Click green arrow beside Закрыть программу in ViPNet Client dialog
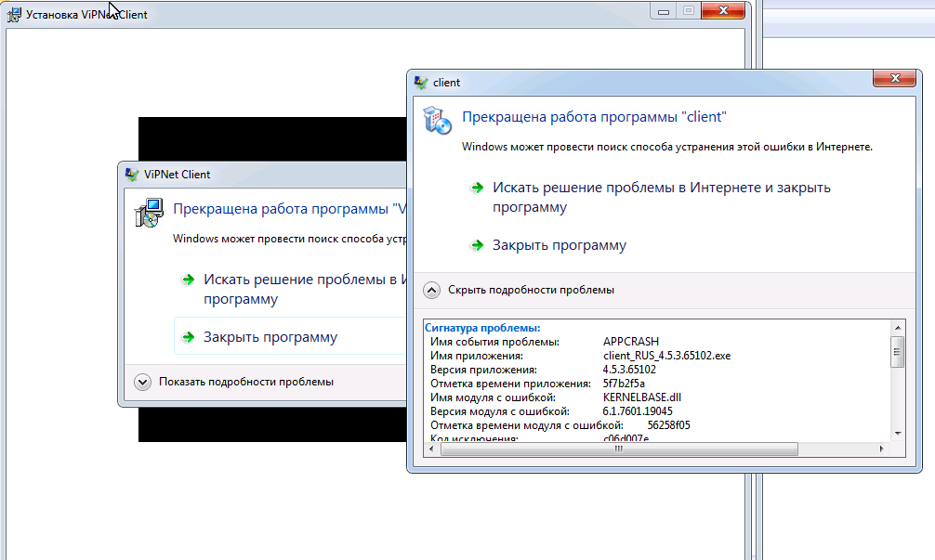Screen dimensions: 935x560 point(189,337)
